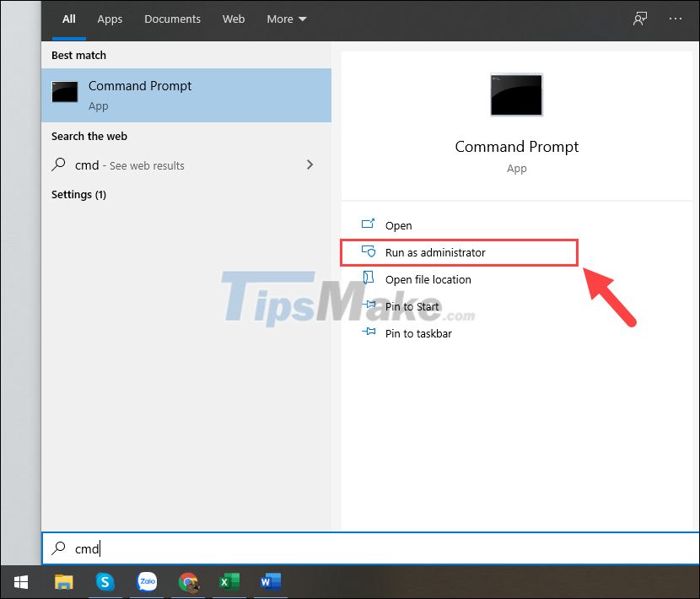Viewport: 700px width, 599px height.
Task: Click the Command Prompt icon in the preview panel
Action: [x=515, y=94]
